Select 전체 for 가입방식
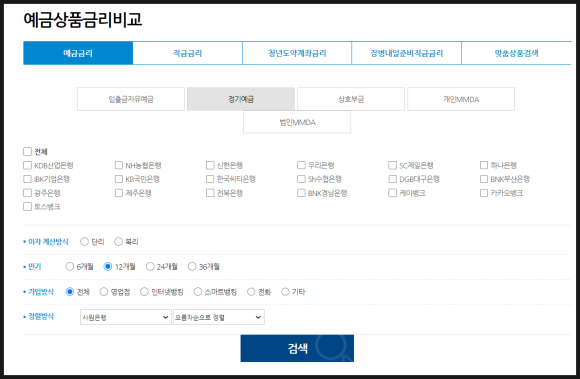 tap(70, 292)
